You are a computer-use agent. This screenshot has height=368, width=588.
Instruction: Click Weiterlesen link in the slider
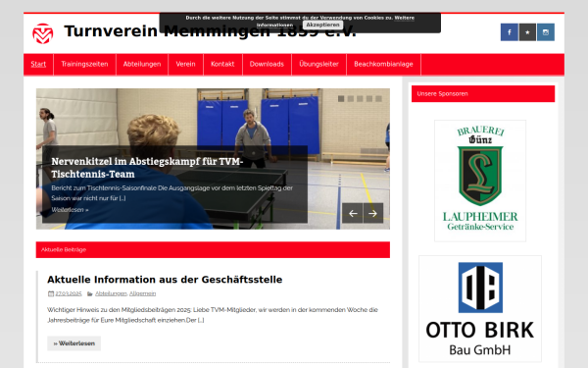click(70, 210)
